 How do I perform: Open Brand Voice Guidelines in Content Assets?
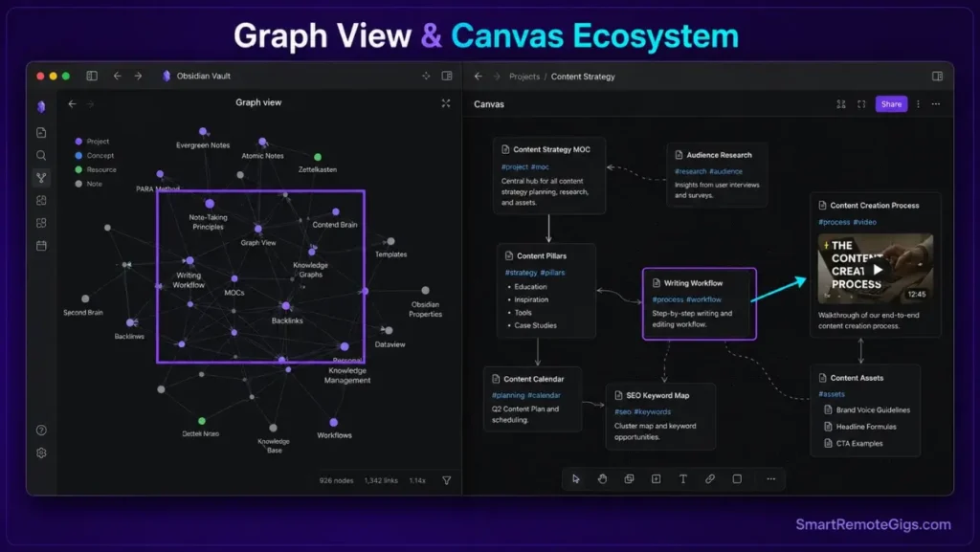click(x=866, y=410)
